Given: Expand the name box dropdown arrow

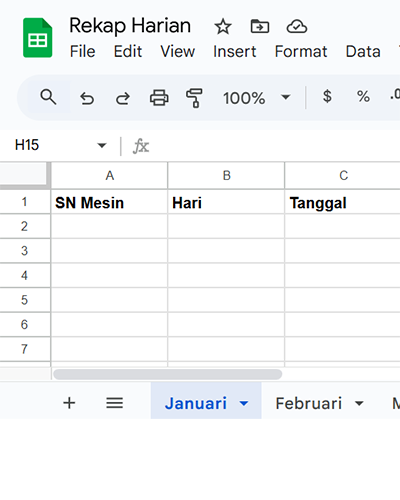Looking at the screenshot, I should tap(102, 145).
